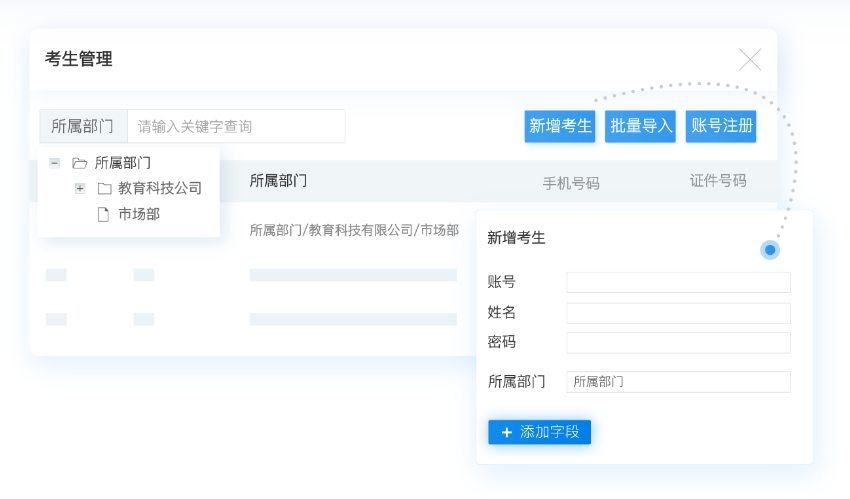The height and width of the screenshot is (499, 850).
Task: Collapse the 所属部门 root tree node
Action: tap(55, 163)
